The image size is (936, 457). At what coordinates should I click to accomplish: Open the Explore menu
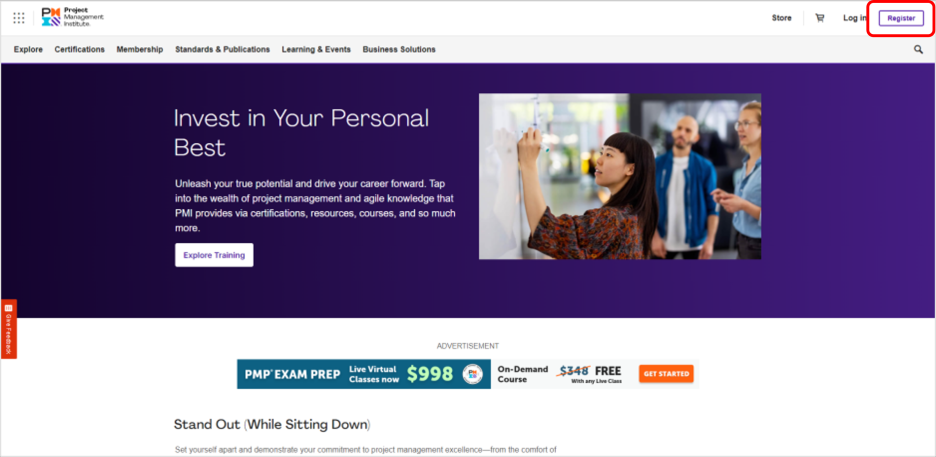click(x=28, y=50)
